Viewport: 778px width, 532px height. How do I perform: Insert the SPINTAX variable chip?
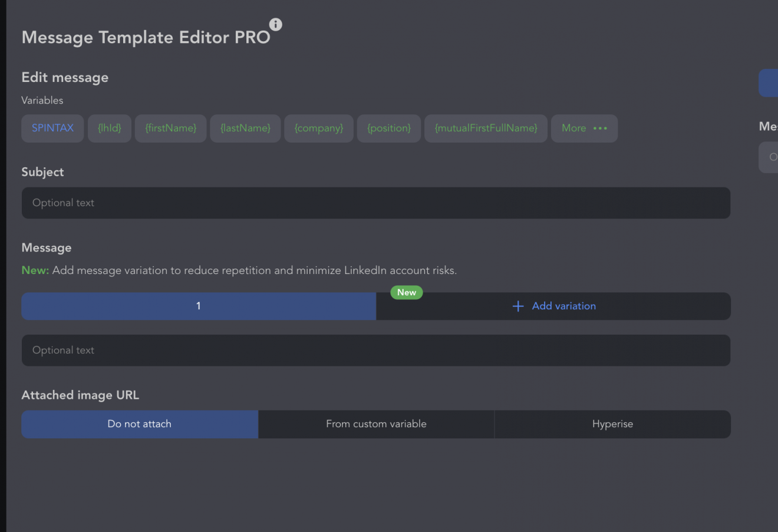52,128
